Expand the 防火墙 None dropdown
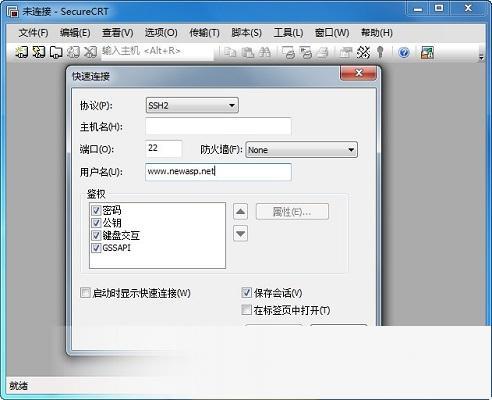This screenshot has height=400, width=492. point(301,150)
